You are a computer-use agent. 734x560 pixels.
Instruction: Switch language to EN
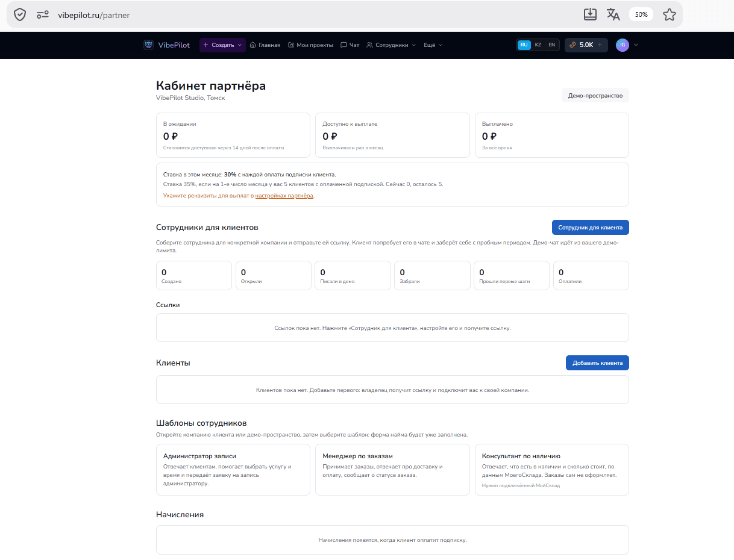(x=551, y=45)
